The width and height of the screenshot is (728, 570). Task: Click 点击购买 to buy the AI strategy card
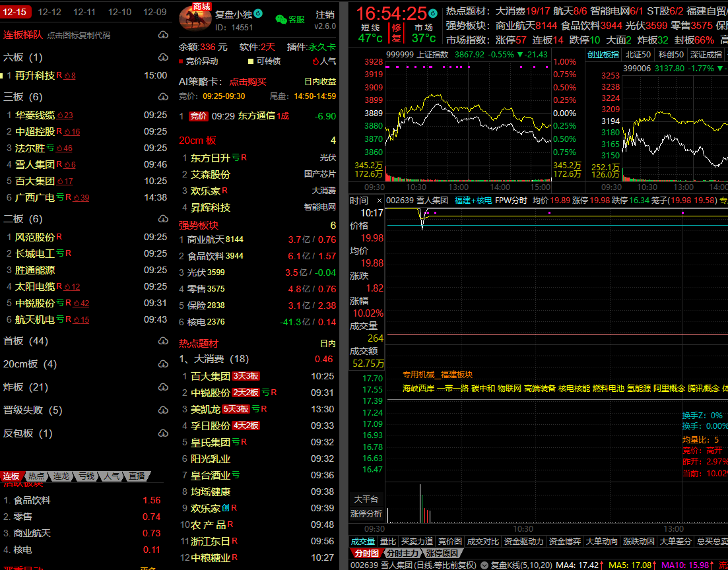tap(248, 82)
